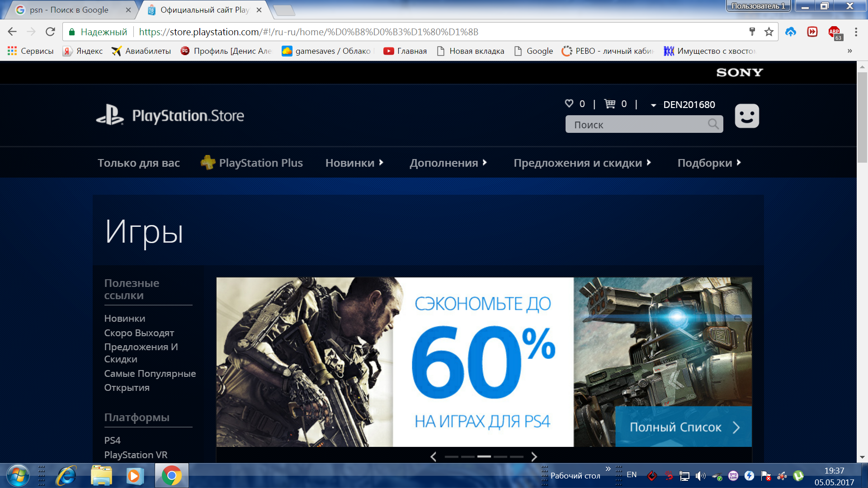This screenshot has height=488, width=868.
Task: Open Скоро Выходят sidebar link
Action: [139, 333]
